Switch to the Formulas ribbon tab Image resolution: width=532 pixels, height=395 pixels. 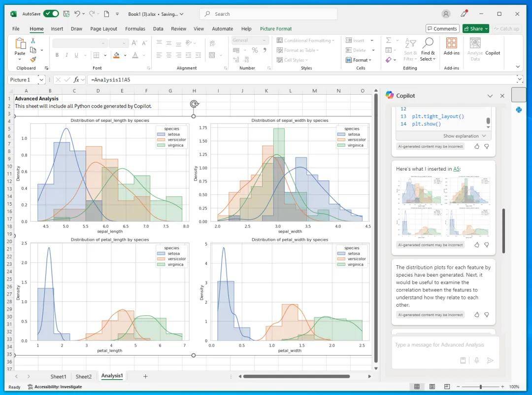coord(135,29)
